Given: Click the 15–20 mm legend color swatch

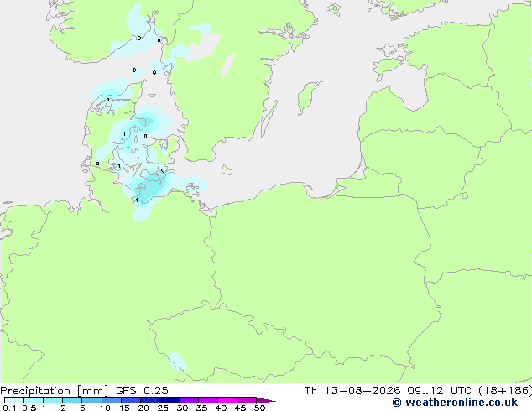Looking at the screenshot, I should pyautogui.click(x=130, y=400).
